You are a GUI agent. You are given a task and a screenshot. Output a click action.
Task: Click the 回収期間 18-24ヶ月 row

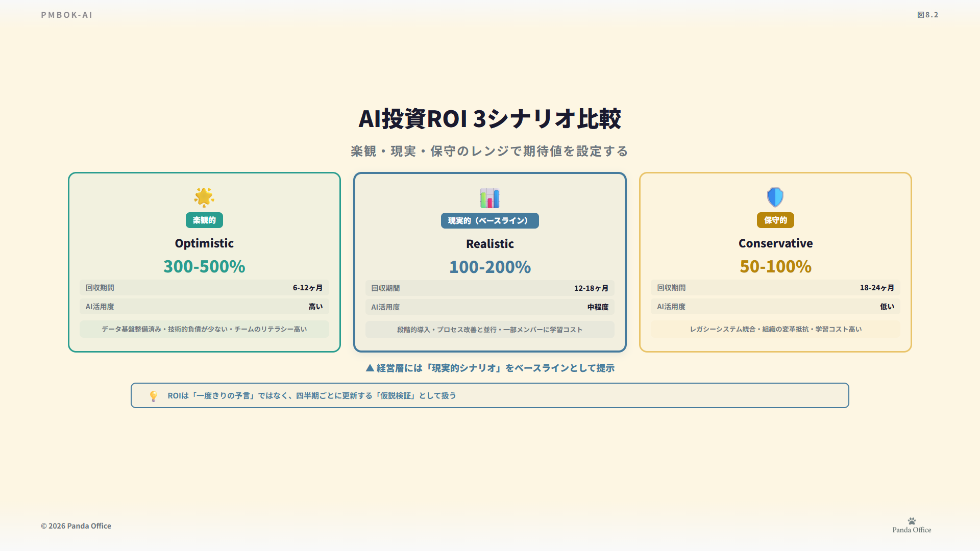click(x=775, y=288)
